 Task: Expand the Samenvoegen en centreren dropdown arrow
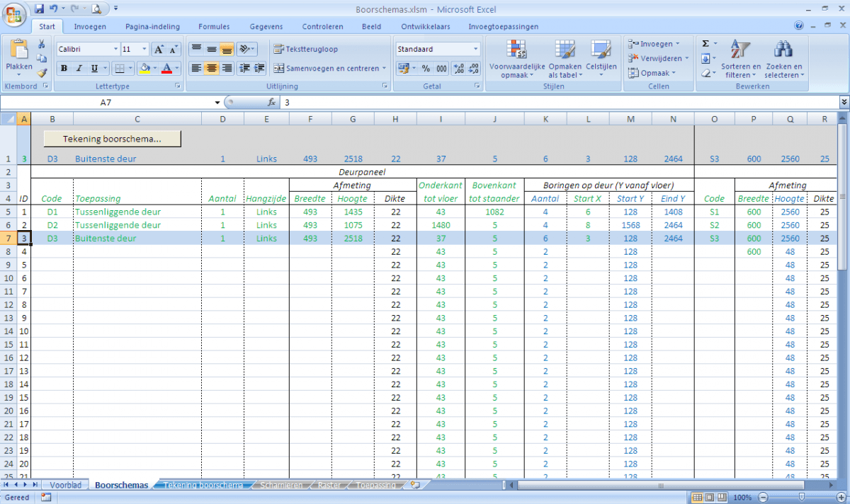pos(385,69)
